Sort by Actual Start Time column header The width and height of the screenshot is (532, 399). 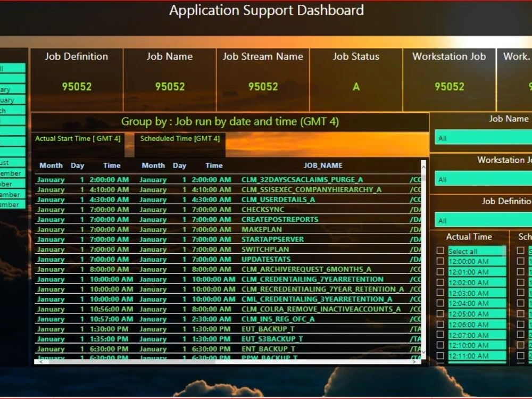[112, 165]
